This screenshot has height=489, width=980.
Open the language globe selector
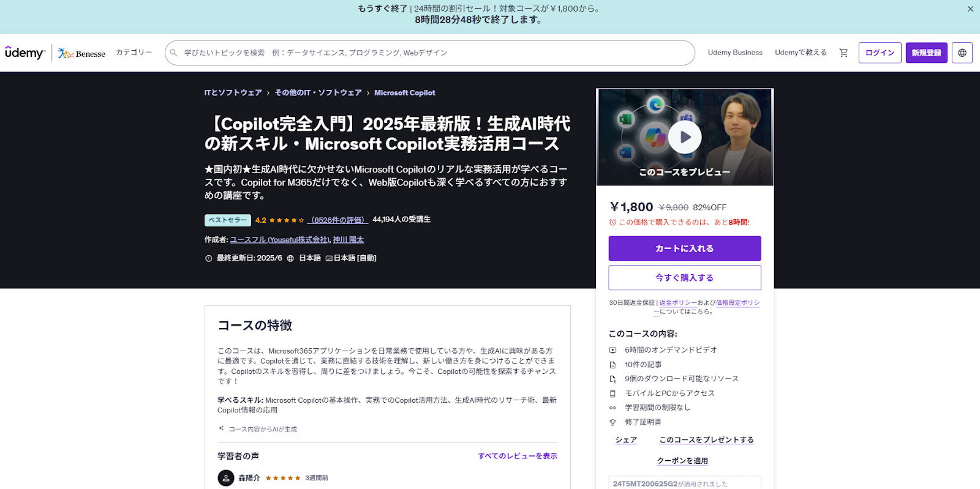[x=962, y=53]
